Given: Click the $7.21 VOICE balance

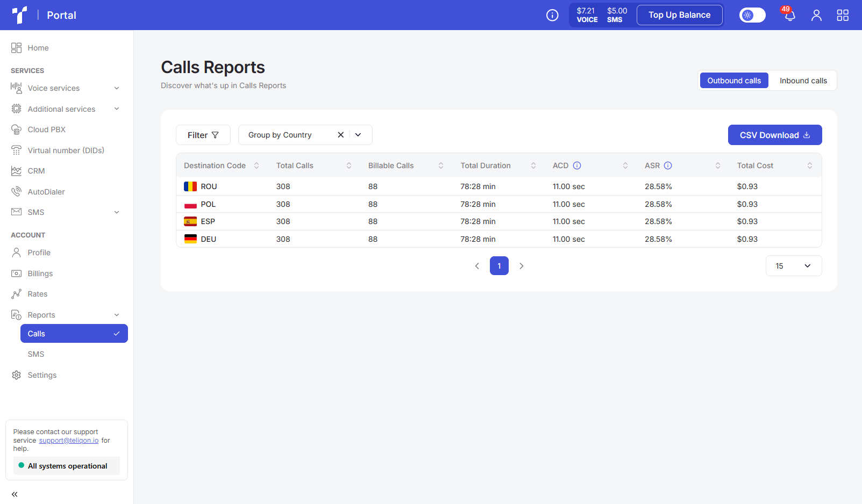Looking at the screenshot, I should tap(587, 15).
